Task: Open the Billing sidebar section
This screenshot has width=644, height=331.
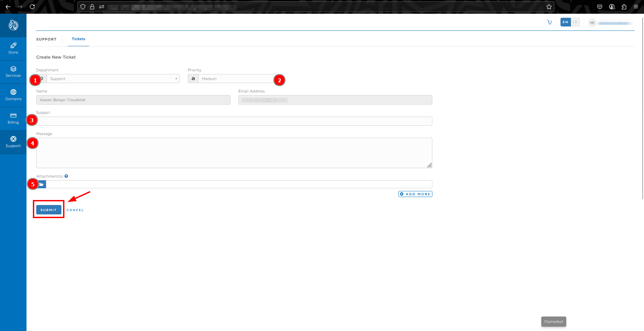Action: (13, 119)
